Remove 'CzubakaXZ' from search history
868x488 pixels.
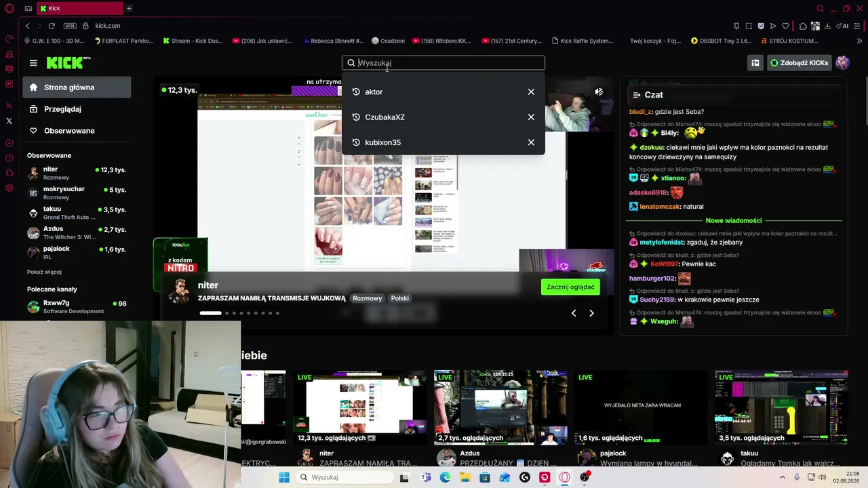(531, 117)
